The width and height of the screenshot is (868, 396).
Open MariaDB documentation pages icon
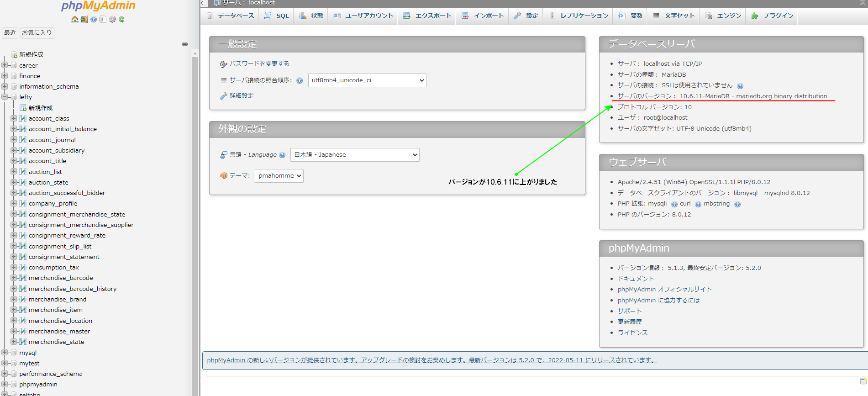[103, 19]
